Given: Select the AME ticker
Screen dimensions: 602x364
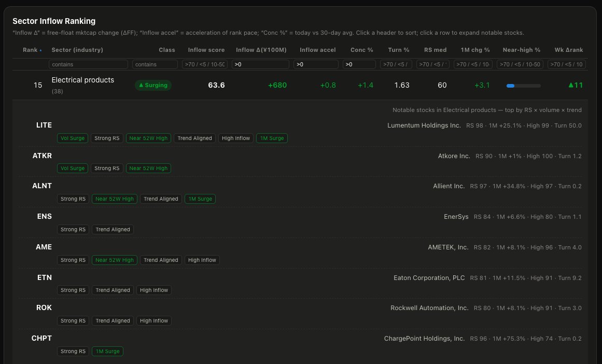Looking at the screenshot, I should tap(44, 247).
